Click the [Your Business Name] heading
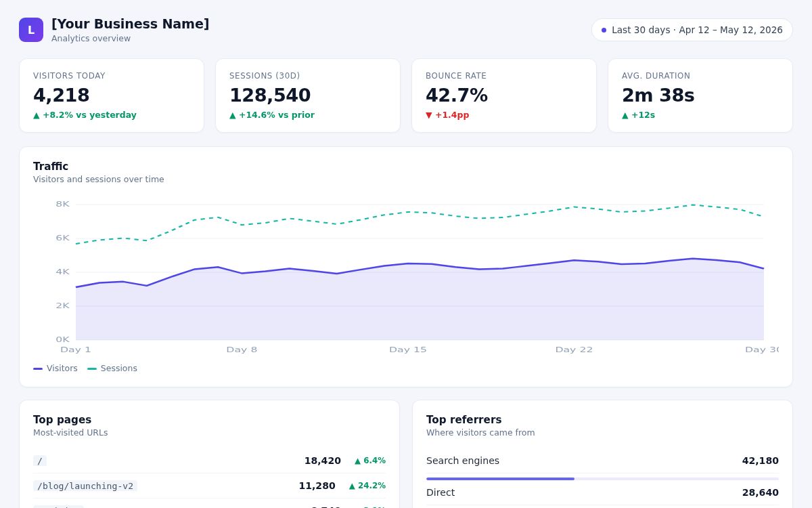The image size is (812, 508). click(131, 24)
